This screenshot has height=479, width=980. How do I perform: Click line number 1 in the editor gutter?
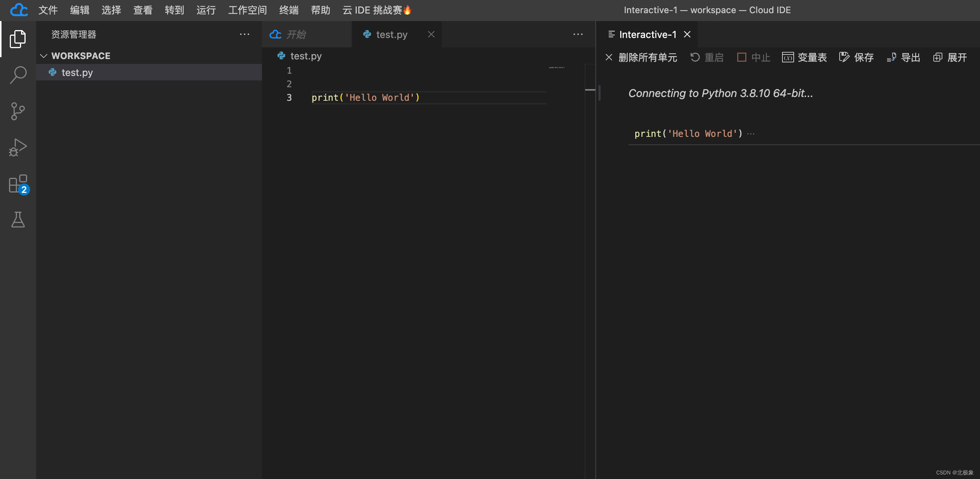tap(289, 70)
